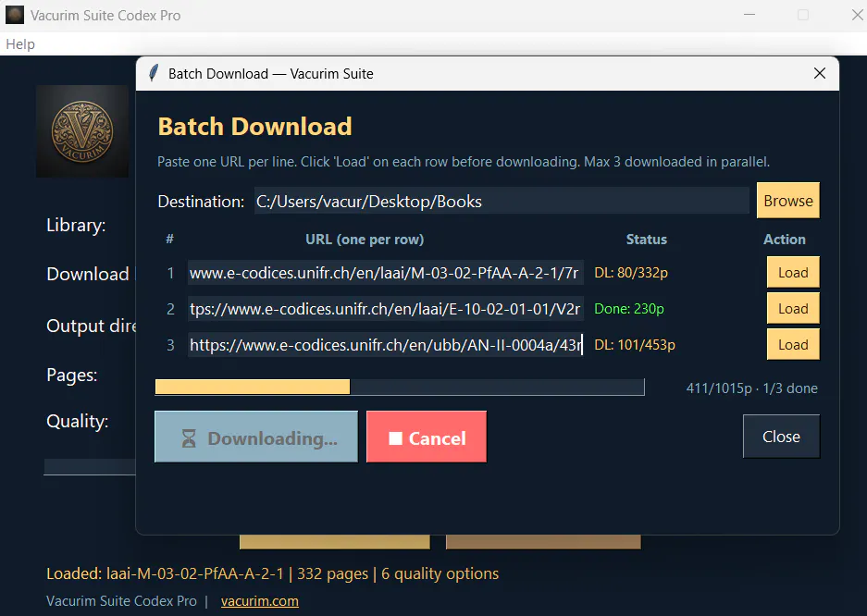This screenshot has height=616, width=867.
Task: Open the Help menu
Action: tap(20, 44)
